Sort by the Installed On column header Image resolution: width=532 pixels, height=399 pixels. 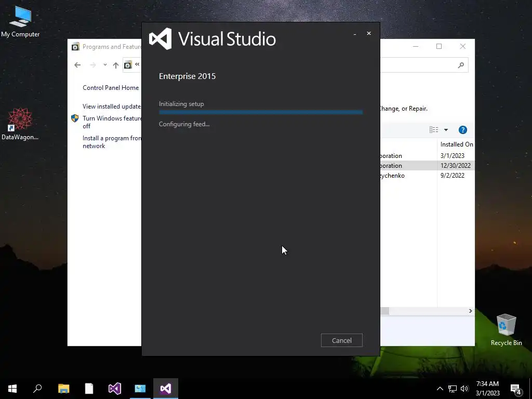point(456,144)
